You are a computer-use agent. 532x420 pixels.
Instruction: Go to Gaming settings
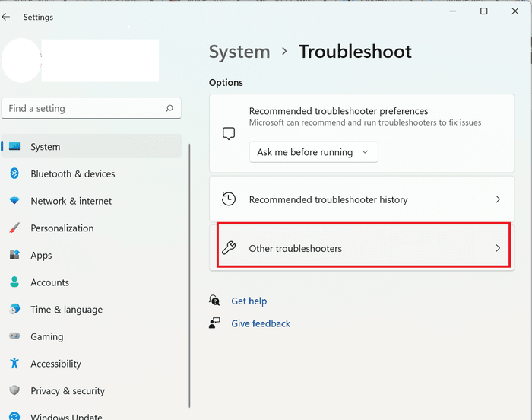click(x=91, y=336)
